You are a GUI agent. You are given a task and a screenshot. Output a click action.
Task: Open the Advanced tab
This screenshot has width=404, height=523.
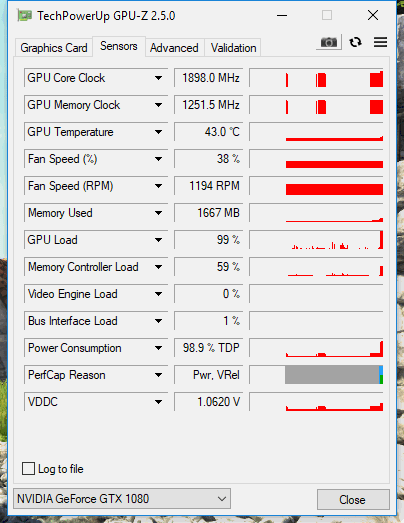click(174, 48)
